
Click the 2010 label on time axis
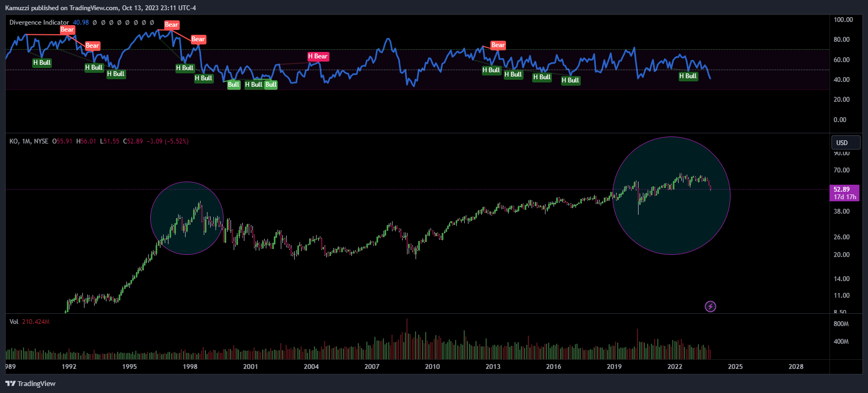click(432, 367)
